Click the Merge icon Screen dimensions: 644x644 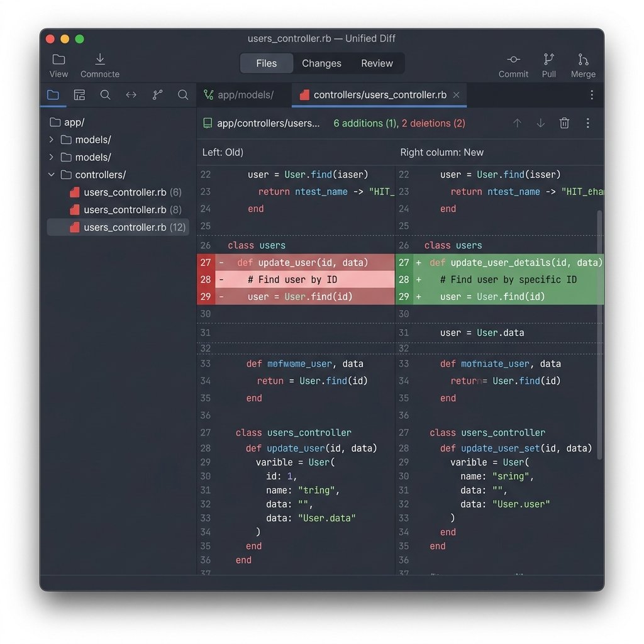[x=583, y=60]
